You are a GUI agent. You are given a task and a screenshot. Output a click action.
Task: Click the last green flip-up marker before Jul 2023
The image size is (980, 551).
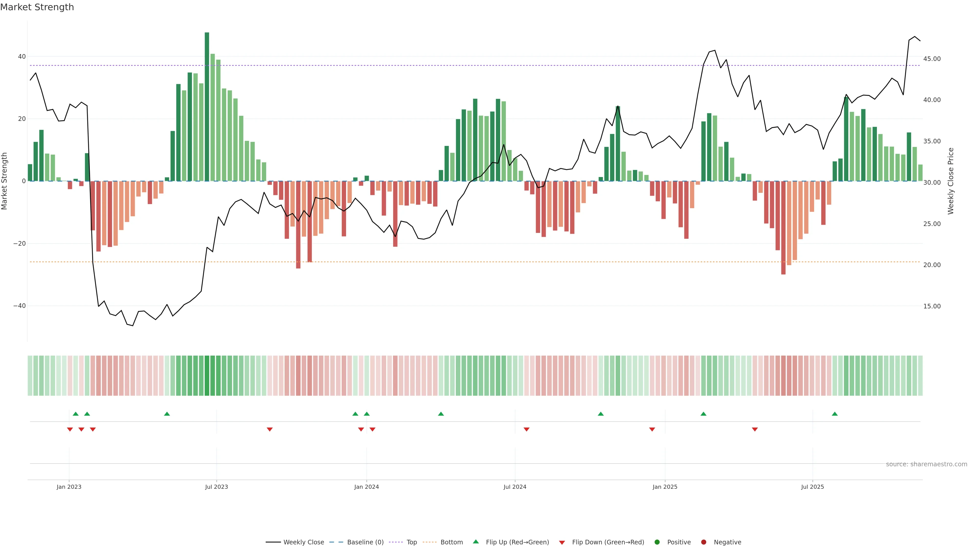coord(167,414)
